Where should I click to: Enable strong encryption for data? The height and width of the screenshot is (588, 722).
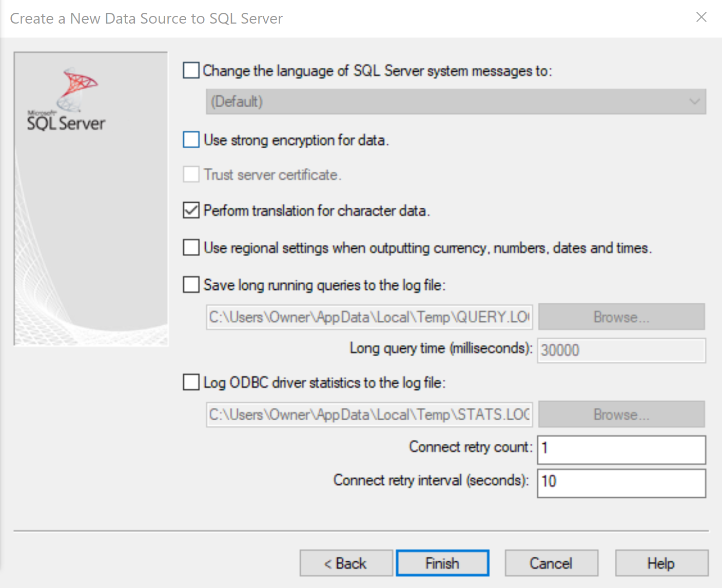point(190,140)
